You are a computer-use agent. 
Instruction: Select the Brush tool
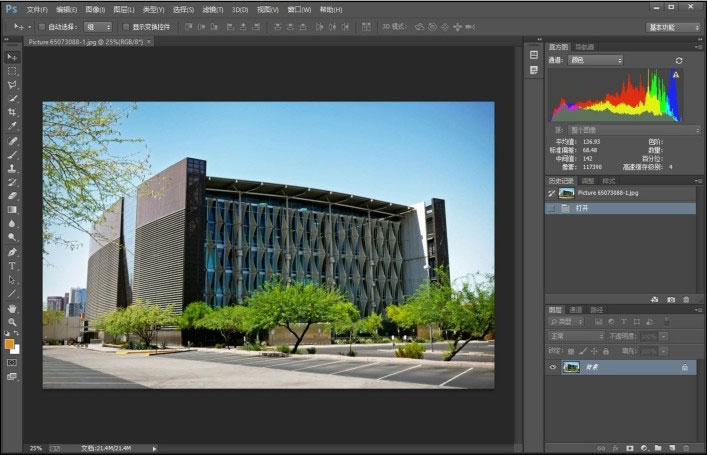(12, 155)
